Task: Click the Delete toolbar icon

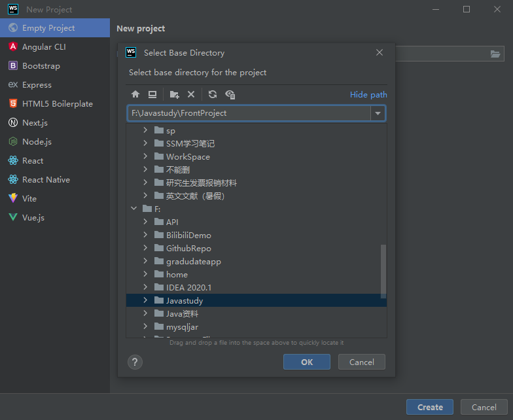Action: 191,94
